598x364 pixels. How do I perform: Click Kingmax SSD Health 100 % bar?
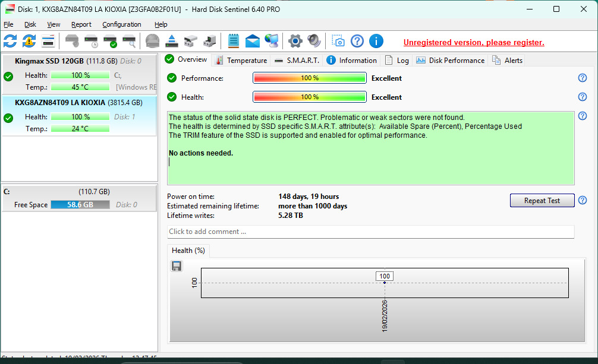point(80,75)
